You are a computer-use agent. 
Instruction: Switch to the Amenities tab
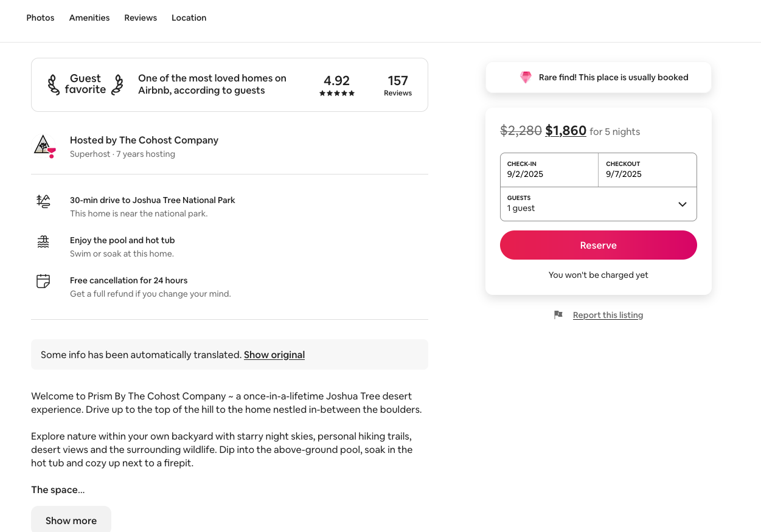(x=89, y=18)
